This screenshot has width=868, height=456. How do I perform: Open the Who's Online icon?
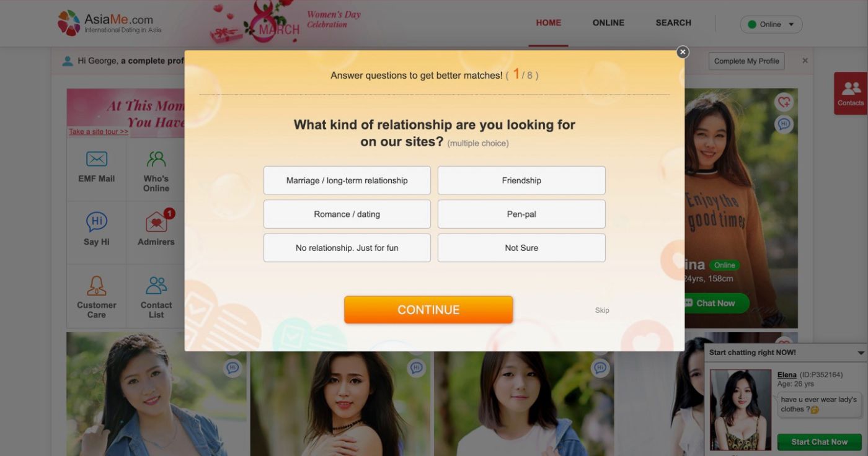click(x=156, y=159)
